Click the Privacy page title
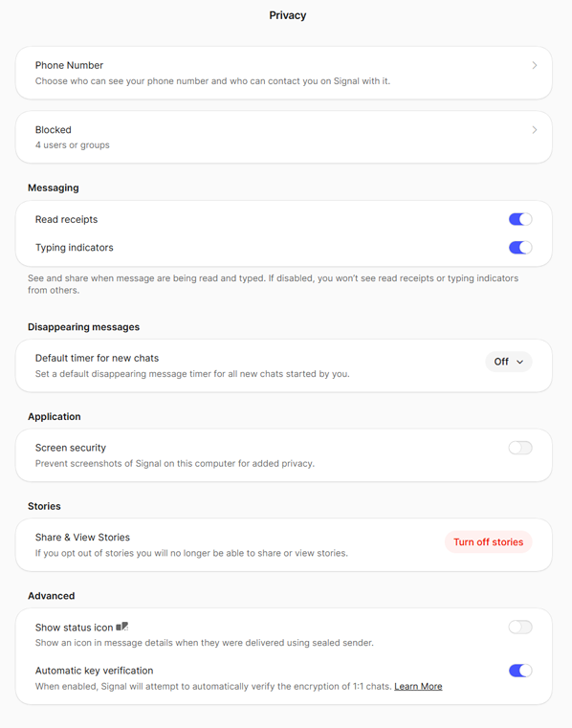 [x=287, y=15]
